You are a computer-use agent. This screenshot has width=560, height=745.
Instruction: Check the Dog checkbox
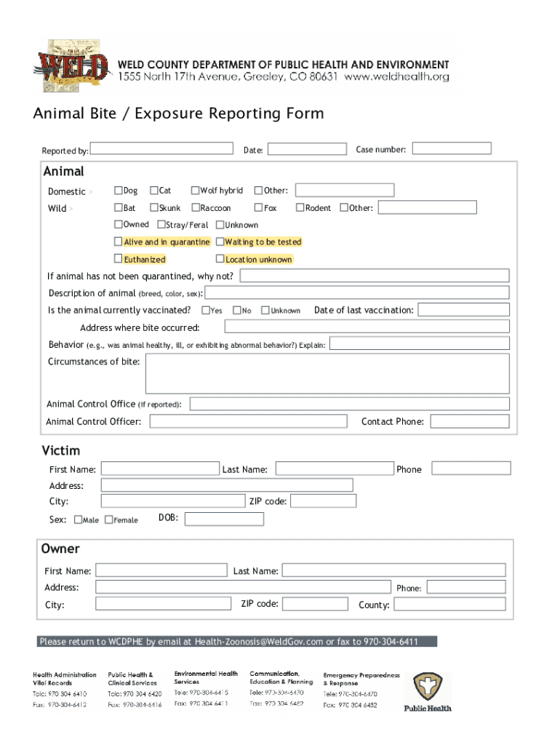pos(119,191)
